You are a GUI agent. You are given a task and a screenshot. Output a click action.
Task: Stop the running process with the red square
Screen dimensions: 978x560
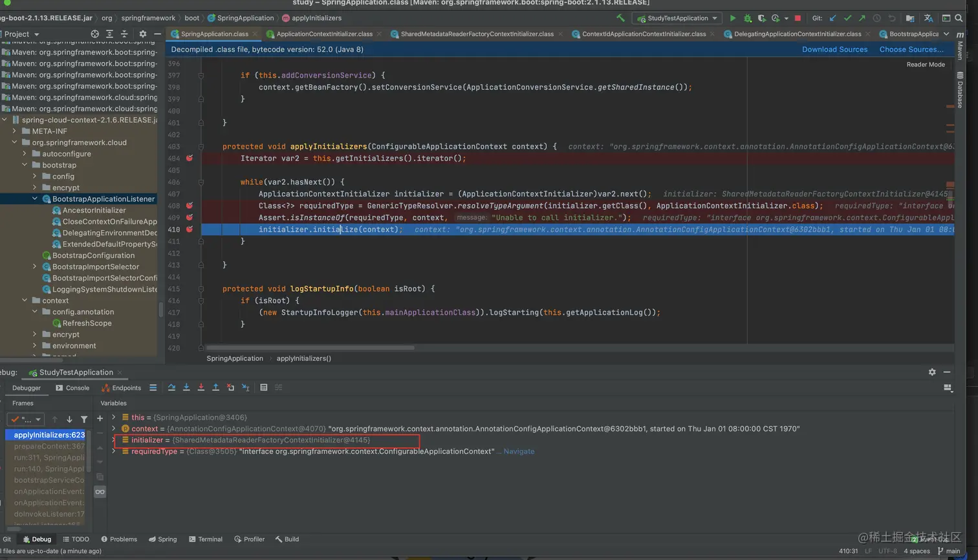(798, 18)
